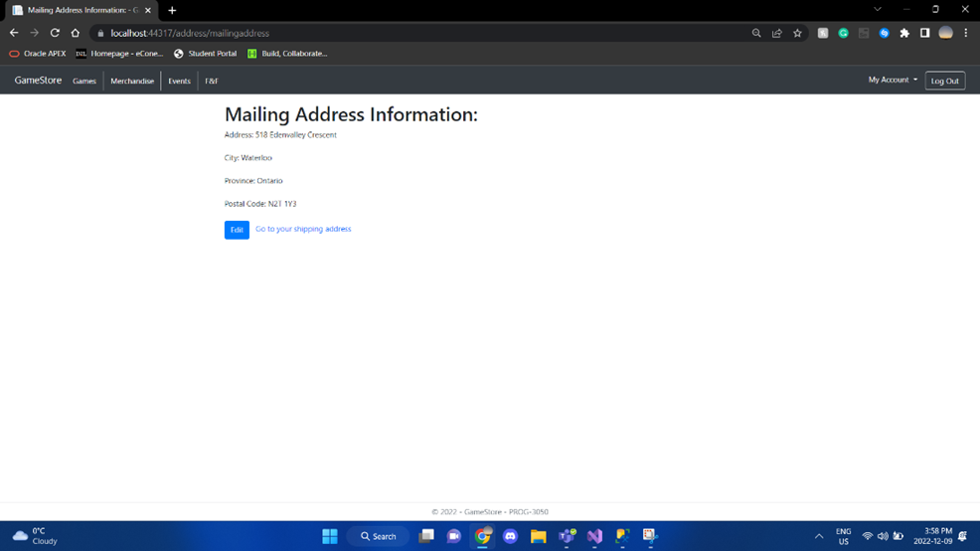Open Discord from the taskbar

pyautogui.click(x=511, y=536)
